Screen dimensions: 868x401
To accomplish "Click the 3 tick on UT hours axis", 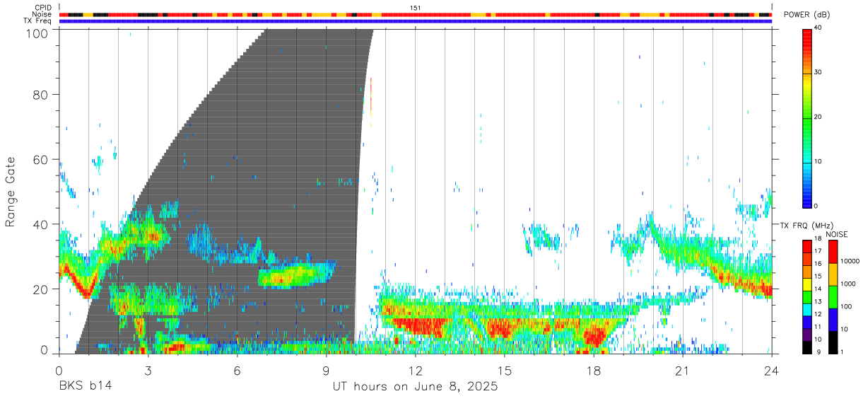I will (x=148, y=371).
